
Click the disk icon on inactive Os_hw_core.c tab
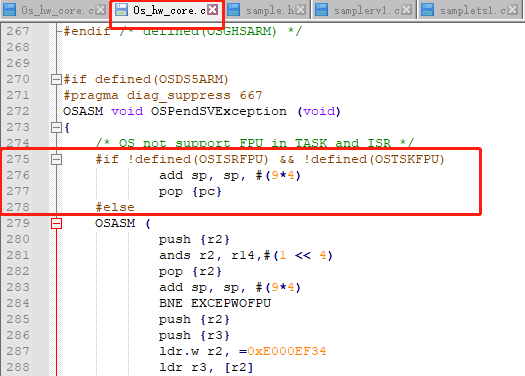pyautogui.click(x=9, y=10)
